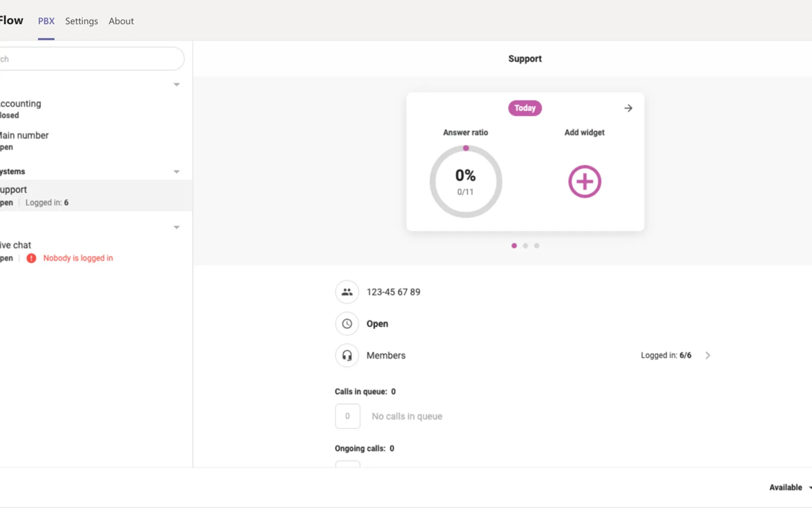Click the phone number 123-45 67 89
The width and height of the screenshot is (812, 508).
click(x=393, y=292)
